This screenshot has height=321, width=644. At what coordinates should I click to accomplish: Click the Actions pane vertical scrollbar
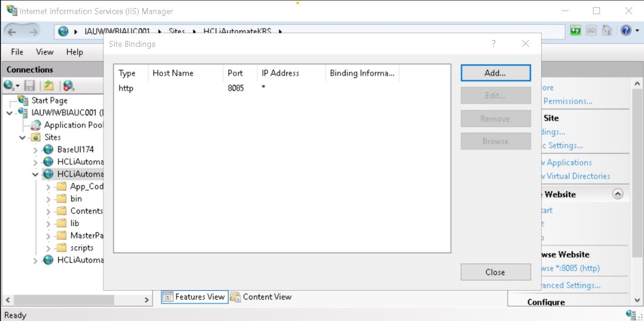638,173
